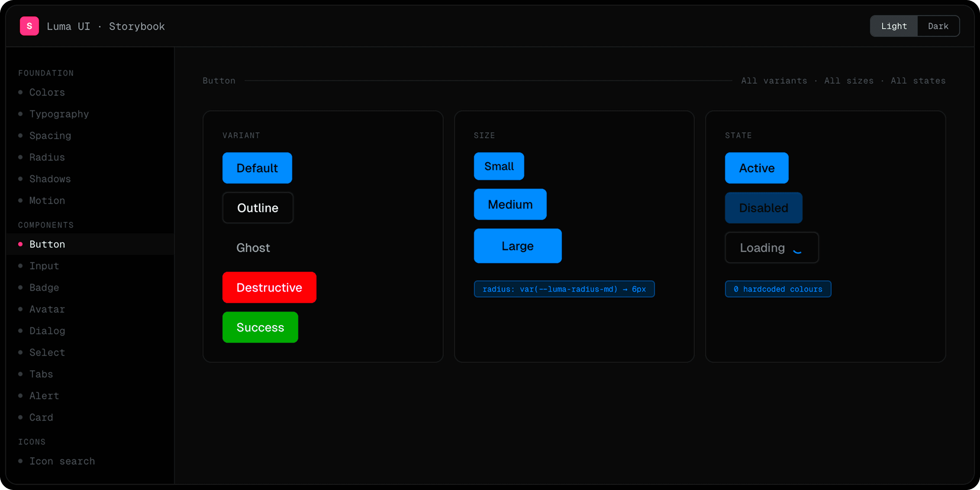Screen dimensions: 980x490
Task: Click the Small size button
Action: pyautogui.click(x=499, y=166)
